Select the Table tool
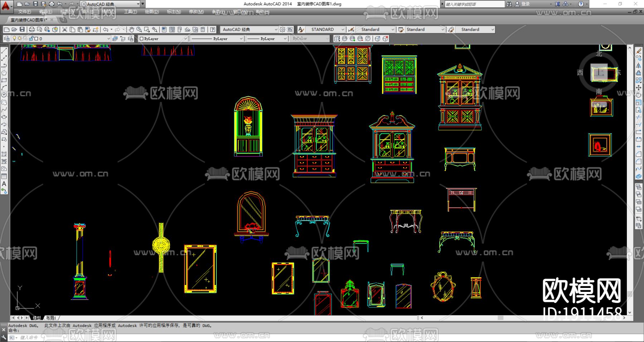 click(x=4, y=176)
